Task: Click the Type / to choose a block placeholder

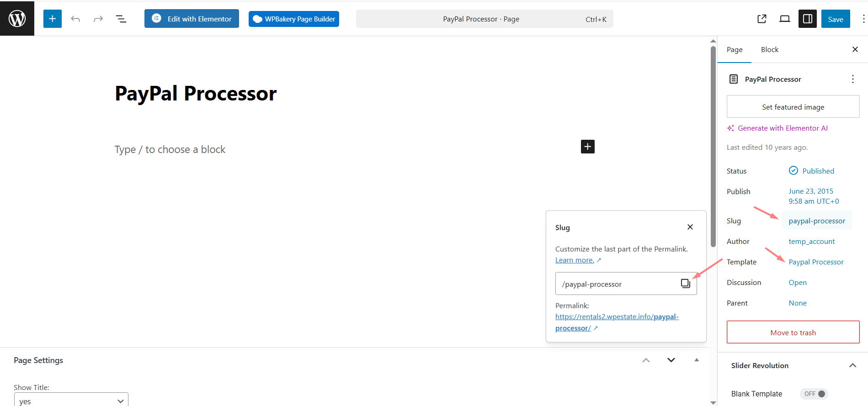Action: [170, 149]
